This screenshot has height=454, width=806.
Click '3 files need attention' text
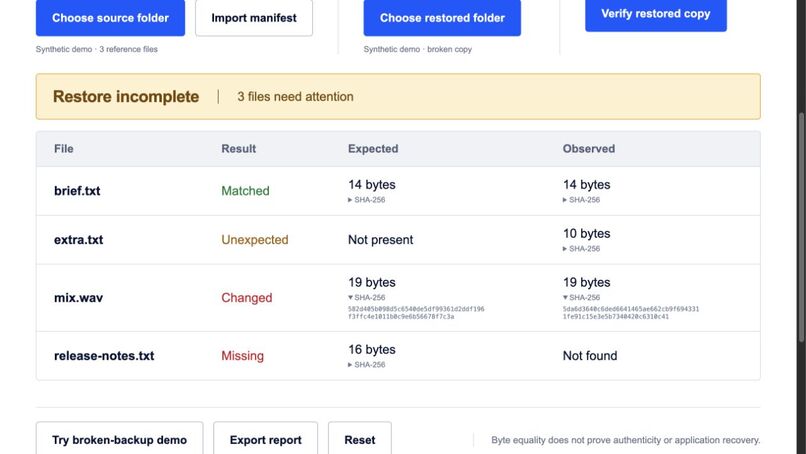point(296,97)
